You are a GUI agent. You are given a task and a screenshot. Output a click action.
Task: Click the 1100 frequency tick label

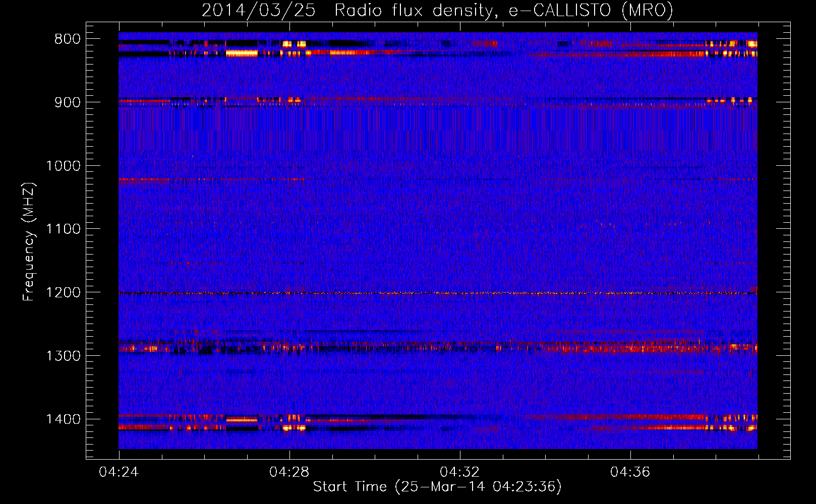(x=63, y=229)
